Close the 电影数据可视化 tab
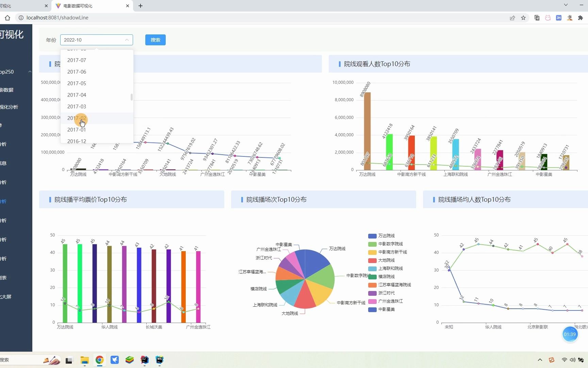This screenshot has width=588, height=368. click(128, 6)
